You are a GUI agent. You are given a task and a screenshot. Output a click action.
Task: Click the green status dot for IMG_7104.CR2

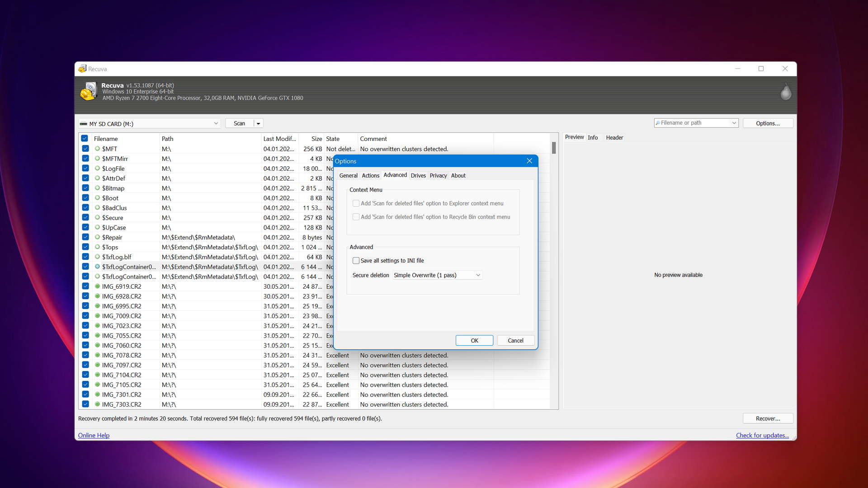pyautogui.click(x=97, y=375)
